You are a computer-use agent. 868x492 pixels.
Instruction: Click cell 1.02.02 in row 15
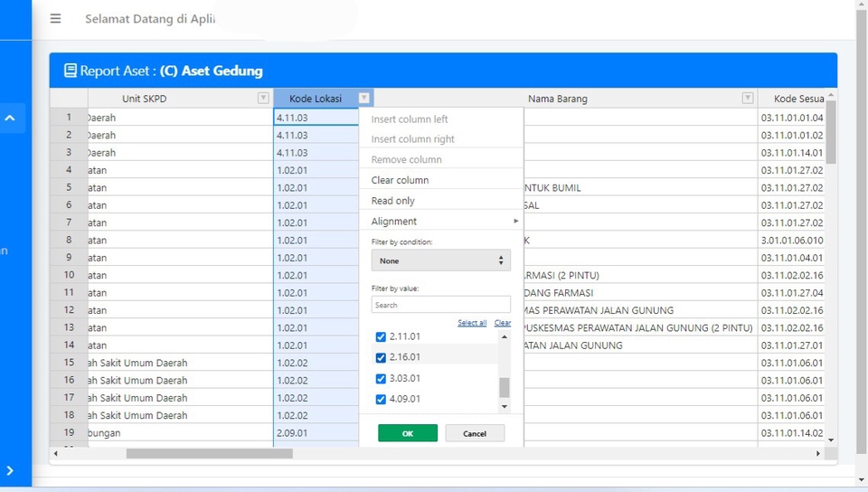[316, 363]
